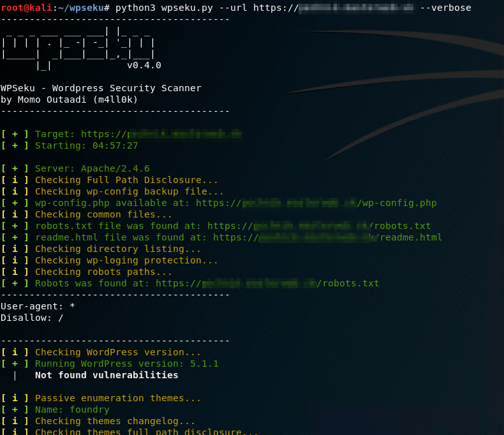Click the 'User-agent: *' text

[38, 306]
